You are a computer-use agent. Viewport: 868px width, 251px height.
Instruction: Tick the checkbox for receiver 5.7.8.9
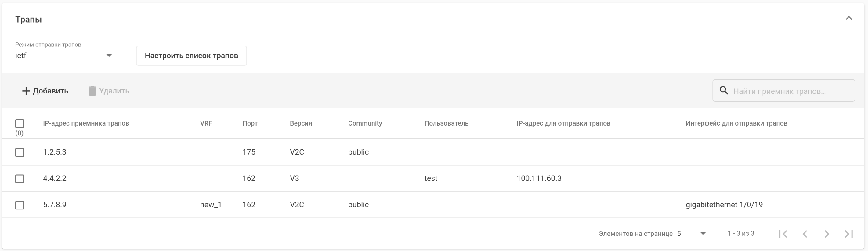pos(20,205)
